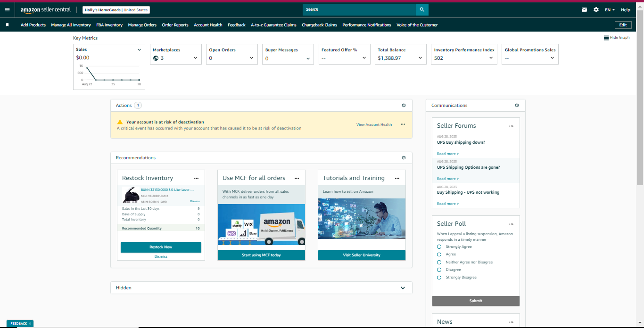Click the search magnifier button
The image size is (644, 328).
click(422, 9)
